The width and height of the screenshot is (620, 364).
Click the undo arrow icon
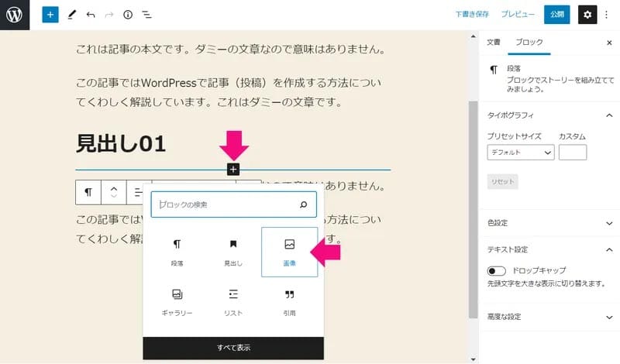click(x=91, y=15)
